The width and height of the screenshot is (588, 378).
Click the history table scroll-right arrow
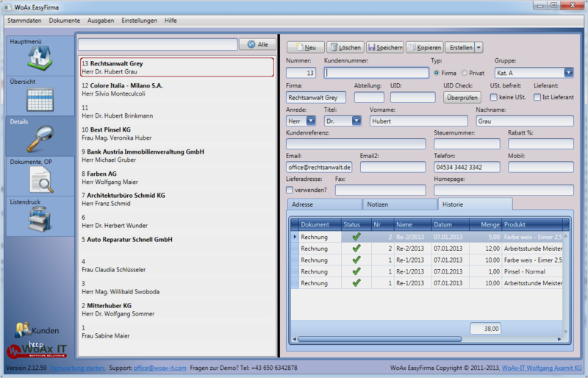tap(559, 339)
